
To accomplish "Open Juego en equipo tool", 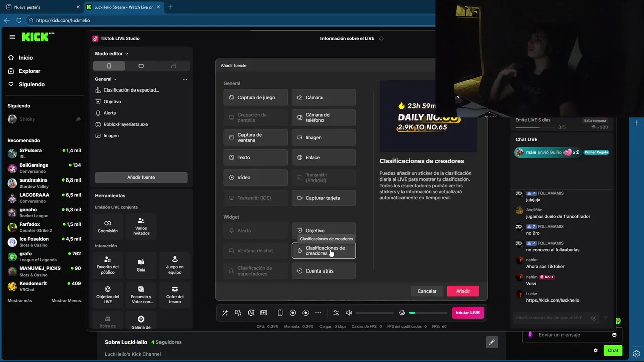I will click(175, 265).
